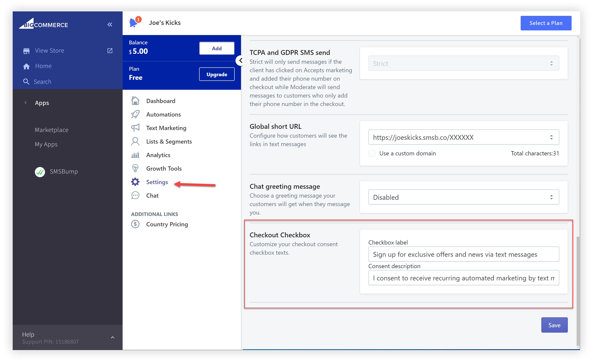The height and width of the screenshot is (364, 594).
Task: Collapse the left sidebar with double chevron
Action: pyautogui.click(x=110, y=24)
